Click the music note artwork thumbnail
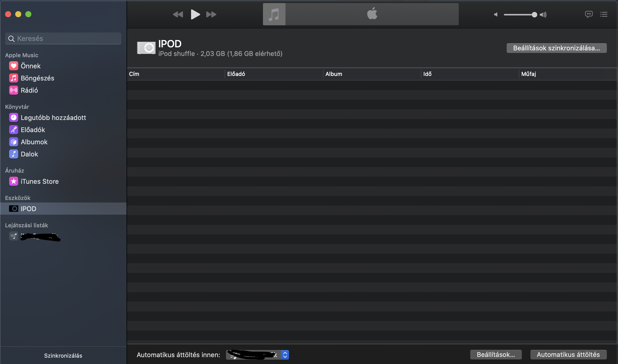Viewport: 618px width, 364px height. click(x=274, y=14)
